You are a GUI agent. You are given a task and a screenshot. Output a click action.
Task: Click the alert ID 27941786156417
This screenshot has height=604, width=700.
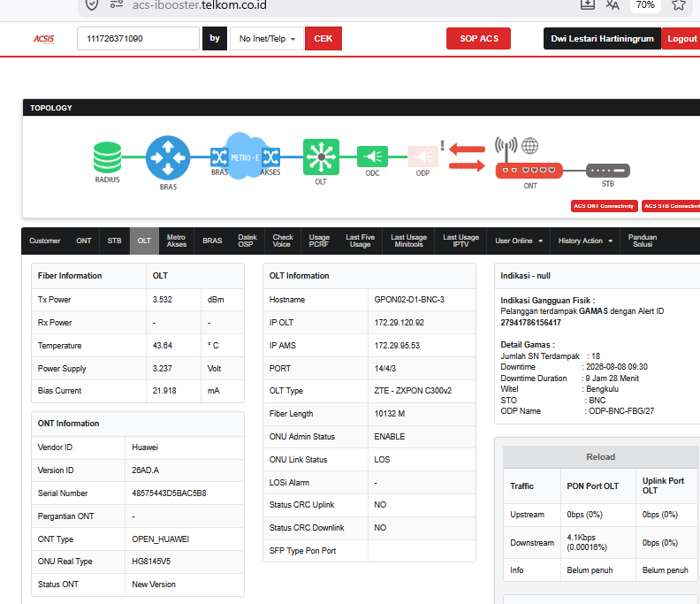(530, 323)
